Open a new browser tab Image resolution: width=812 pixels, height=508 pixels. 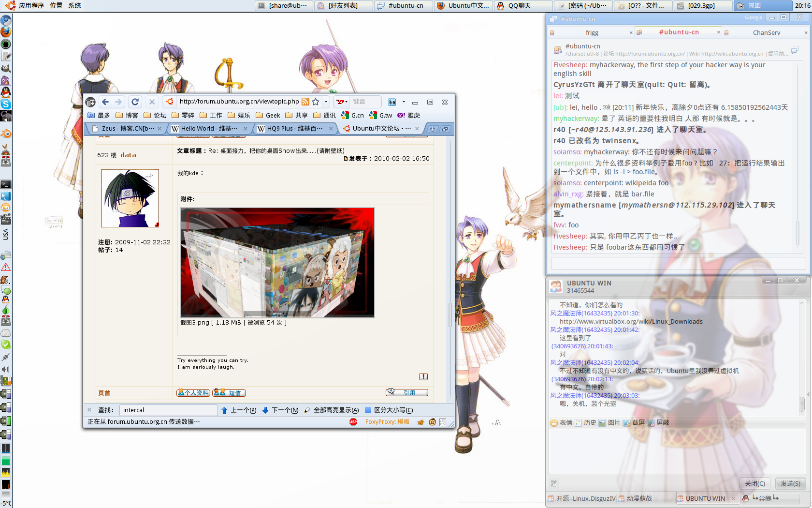click(432, 129)
